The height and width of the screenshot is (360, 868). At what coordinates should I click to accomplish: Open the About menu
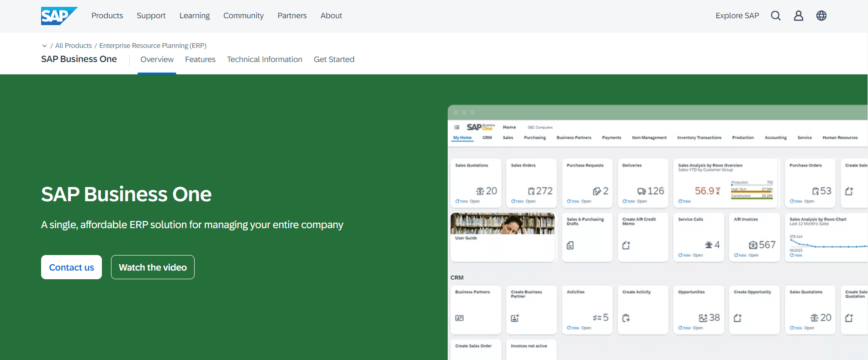click(331, 16)
